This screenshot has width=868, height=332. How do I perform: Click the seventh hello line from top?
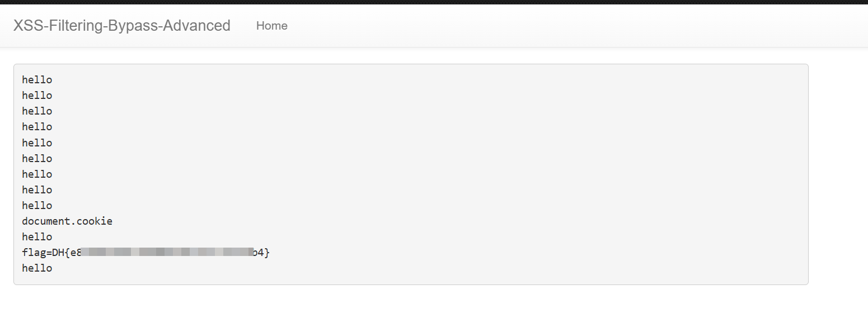37,174
